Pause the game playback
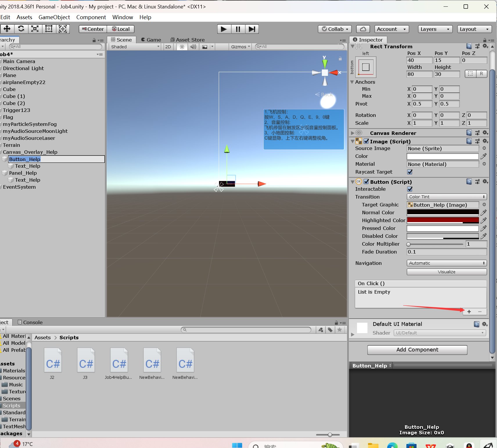The image size is (497, 448). tap(238, 29)
